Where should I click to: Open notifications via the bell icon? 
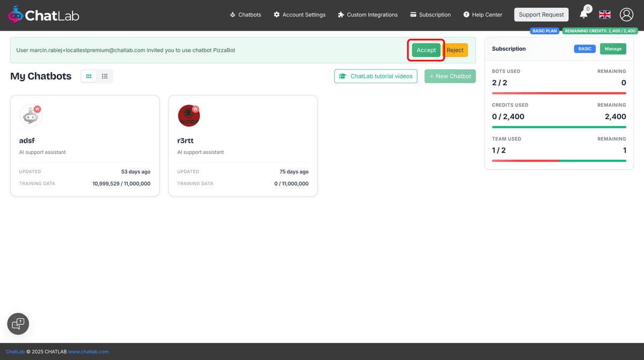pos(584,13)
